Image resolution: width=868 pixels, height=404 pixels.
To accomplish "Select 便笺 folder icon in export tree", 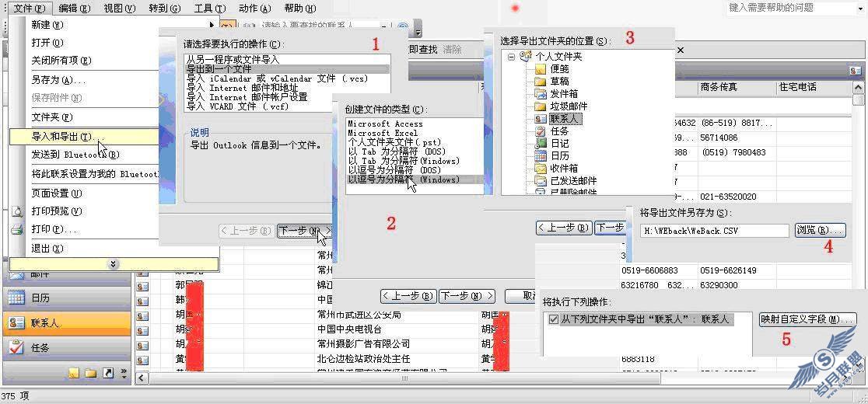I will [x=541, y=69].
